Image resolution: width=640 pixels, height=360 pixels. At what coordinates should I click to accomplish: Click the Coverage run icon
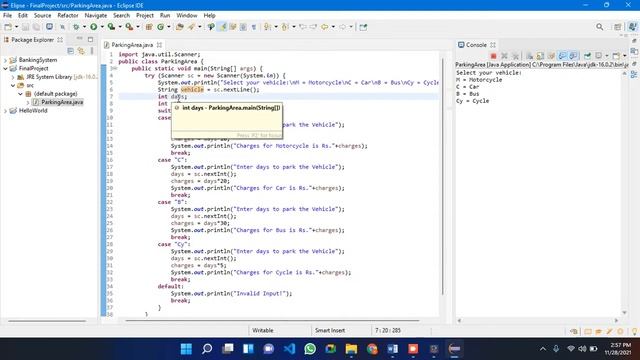pos(111,27)
